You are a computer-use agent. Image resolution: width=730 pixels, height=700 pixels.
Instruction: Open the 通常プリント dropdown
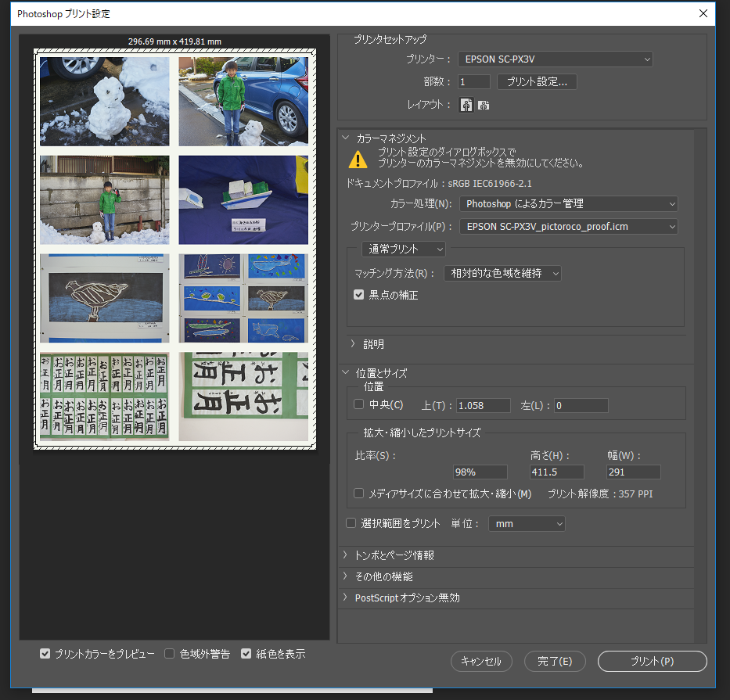(x=404, y=249)
